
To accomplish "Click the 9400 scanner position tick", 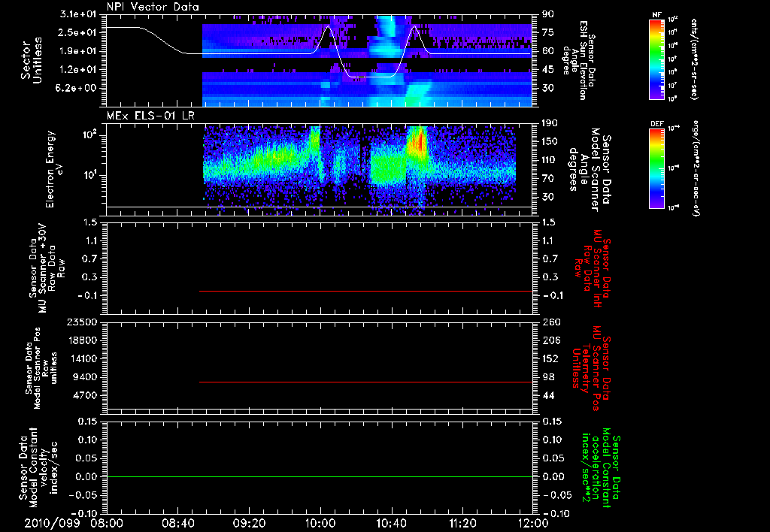I will [x=85, y=377].
